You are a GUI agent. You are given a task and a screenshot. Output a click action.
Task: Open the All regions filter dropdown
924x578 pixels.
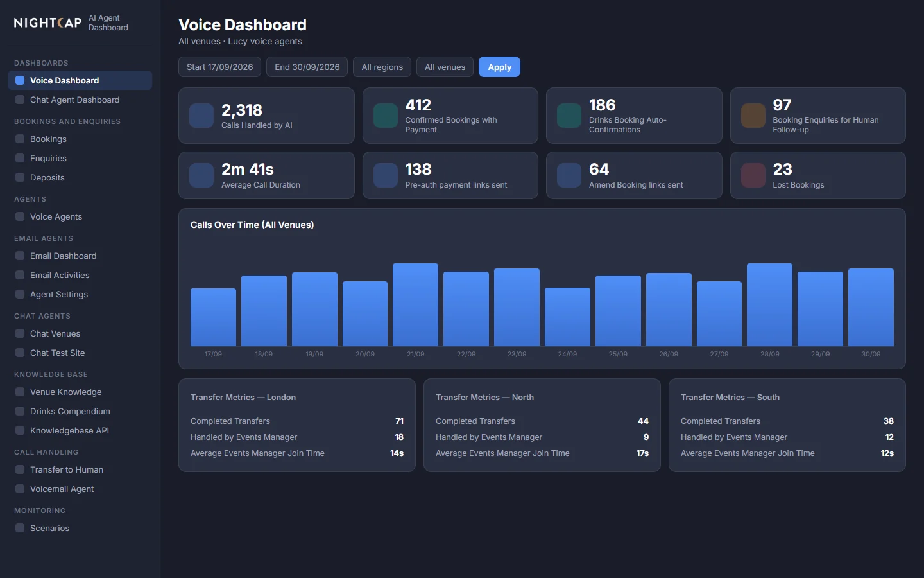(382, 67)
